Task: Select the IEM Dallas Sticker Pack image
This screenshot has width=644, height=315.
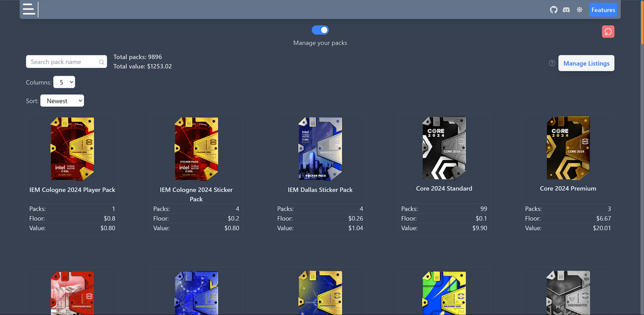Action: coord(320,149)
